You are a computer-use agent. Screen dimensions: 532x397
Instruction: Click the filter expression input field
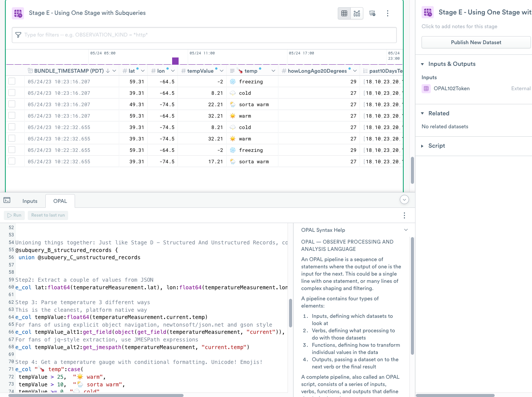pyautogui.click(x=204, y=35)
